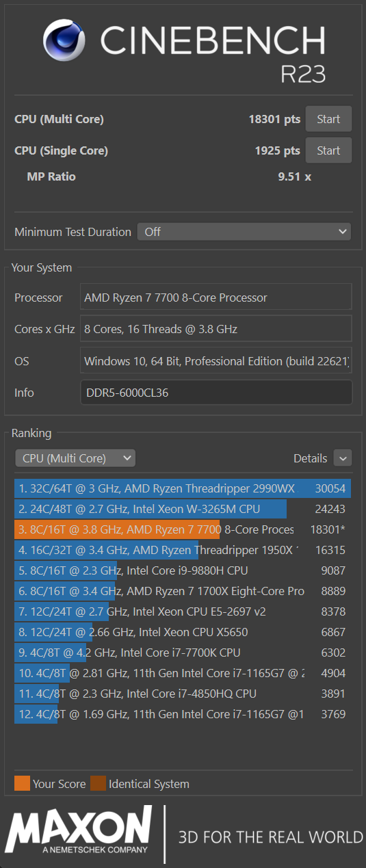The height and width of the screenshot is (868, 366).
Task: Select ranking row Threadripper 1950X
Action: (x=183, y=550)
